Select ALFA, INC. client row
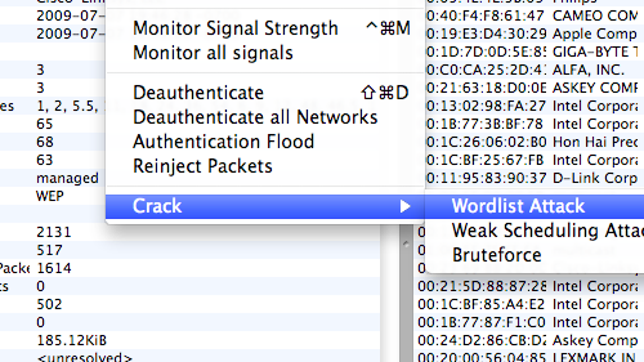Screen dimensions: 644x362 (x=532, y=70)
